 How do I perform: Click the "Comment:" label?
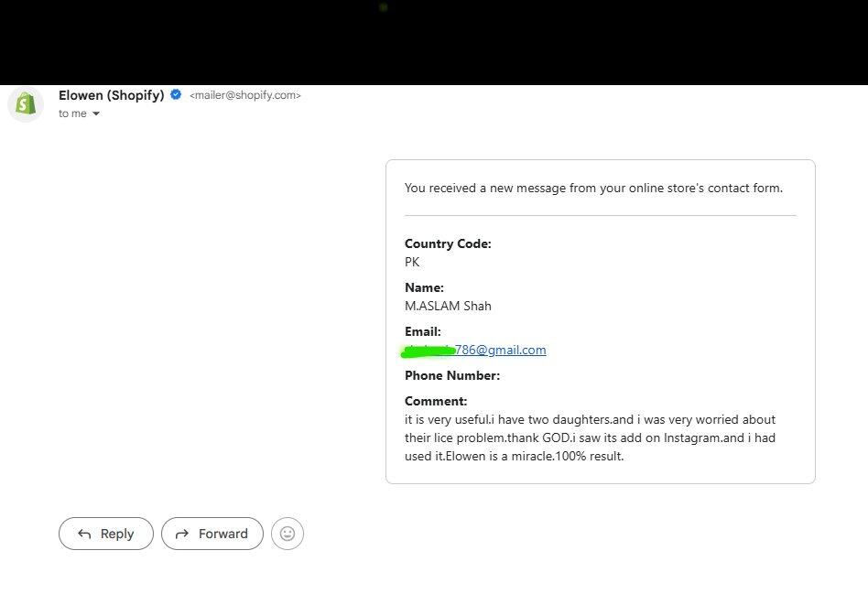click(436, 401)
